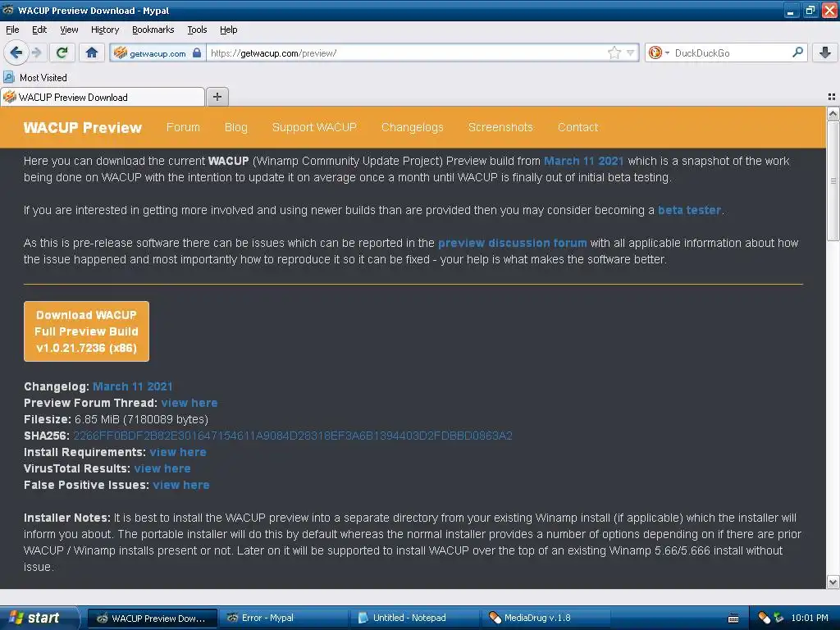Open the Screenshots nav link
Viewport: 840px width, 630px height.
500,127
